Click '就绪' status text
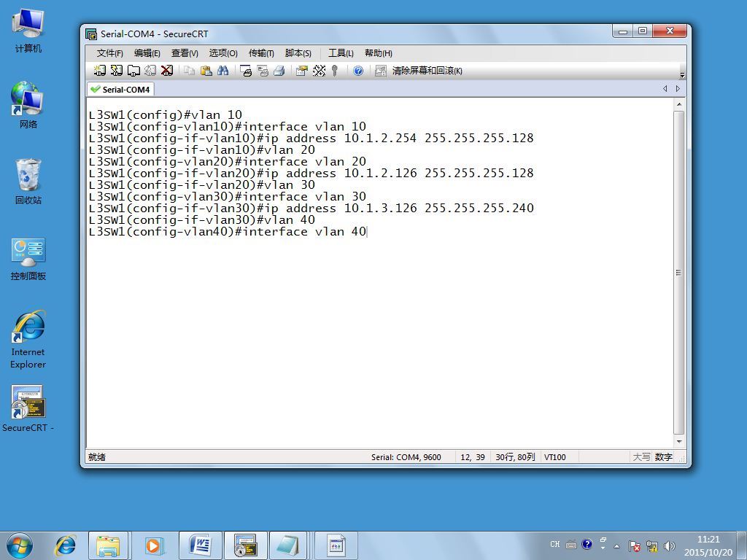This screenshot has width=747, height=560. click(97, 457)
